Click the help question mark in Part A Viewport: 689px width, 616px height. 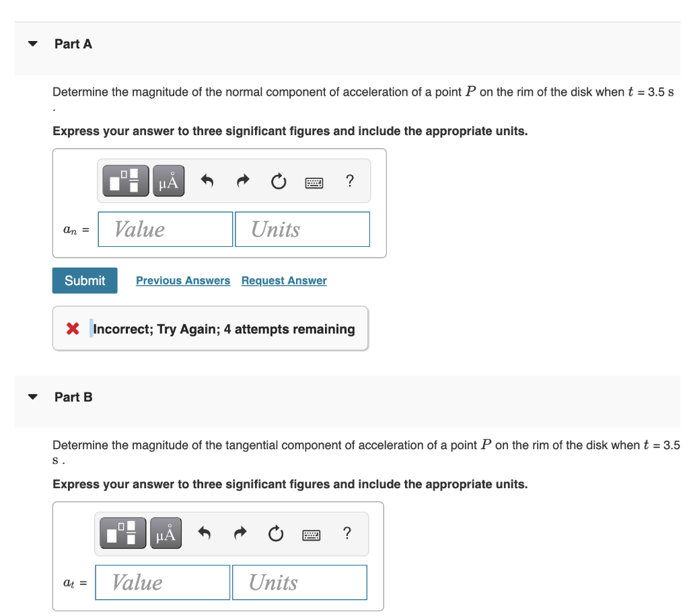tap(350, 180)
